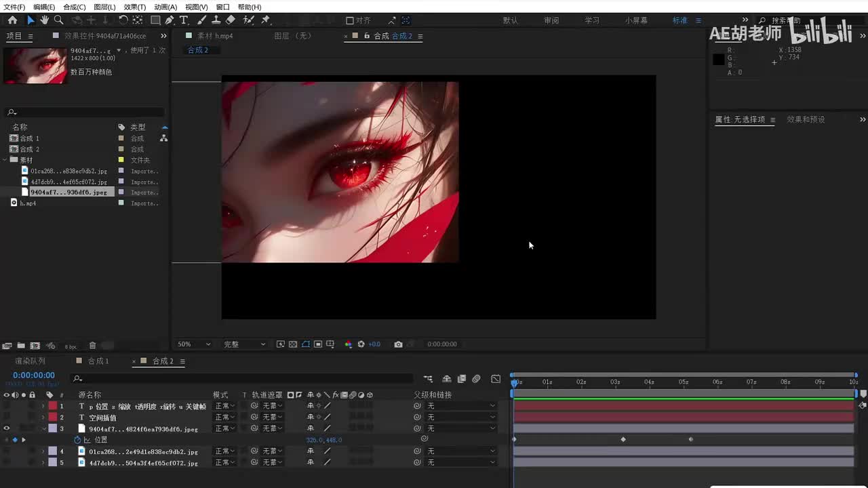Image resolution: width=868 pixels, height=488 pixels.
Task: Select the Pen tool
Action: click(170, 20)
